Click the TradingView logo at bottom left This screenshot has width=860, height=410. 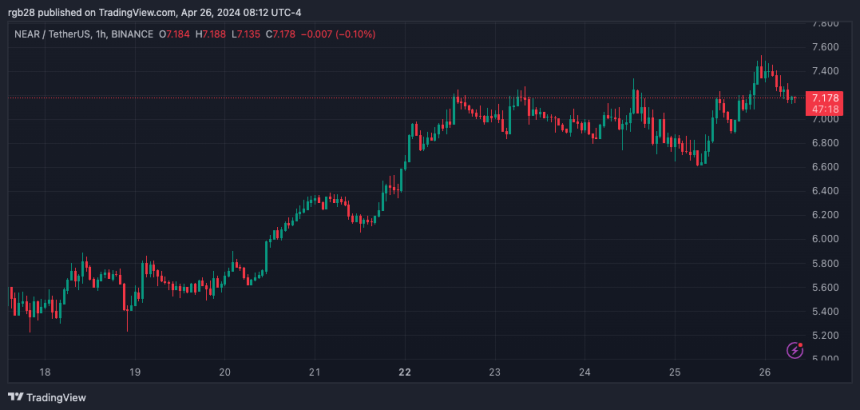click(48, 397)
